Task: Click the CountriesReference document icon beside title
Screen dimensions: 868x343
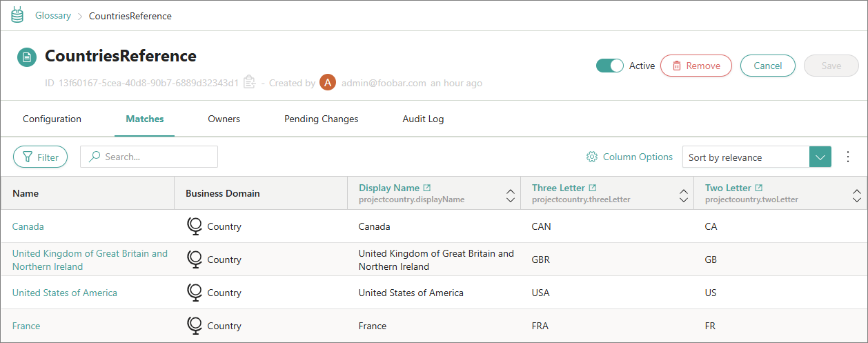Action: [27, 57]
